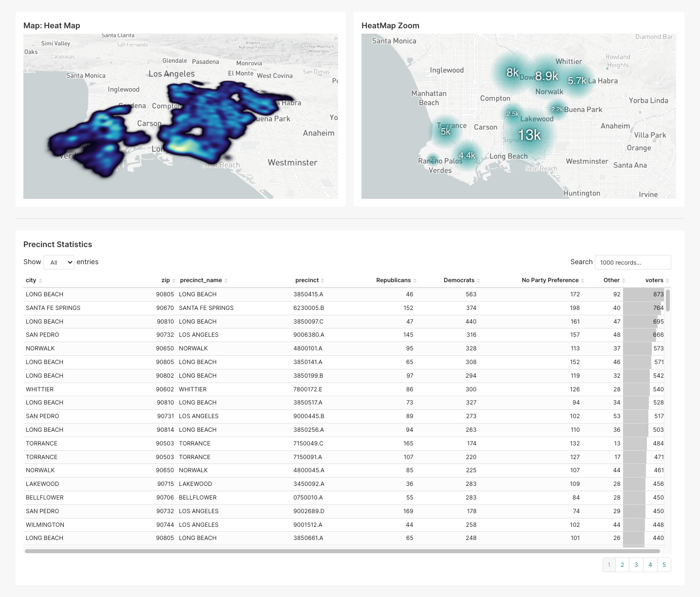Click the 5k cluster at Torrance
The height and width of the screenshot is (597, 700).
coord(445,132)
